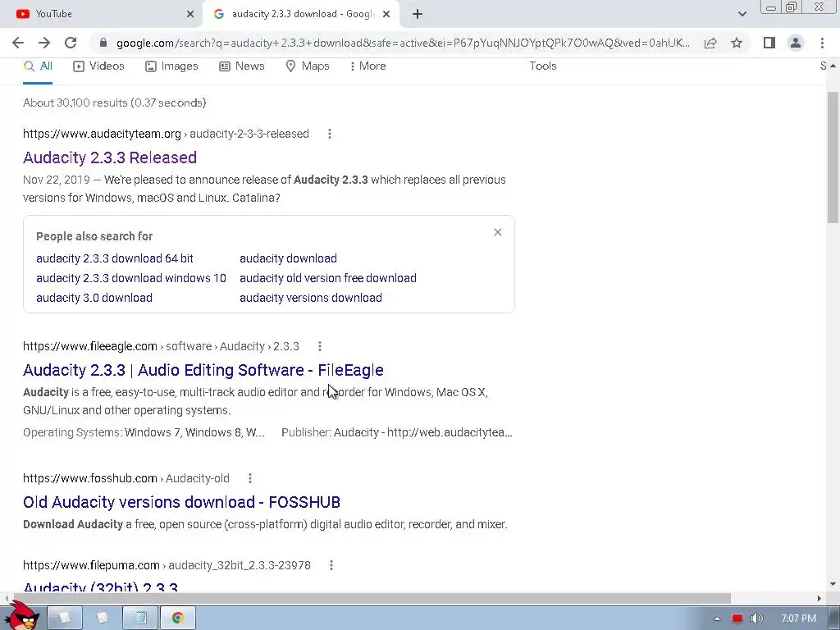Click the red flag tray icon
The image size is (840, 630).
point(737,619)
